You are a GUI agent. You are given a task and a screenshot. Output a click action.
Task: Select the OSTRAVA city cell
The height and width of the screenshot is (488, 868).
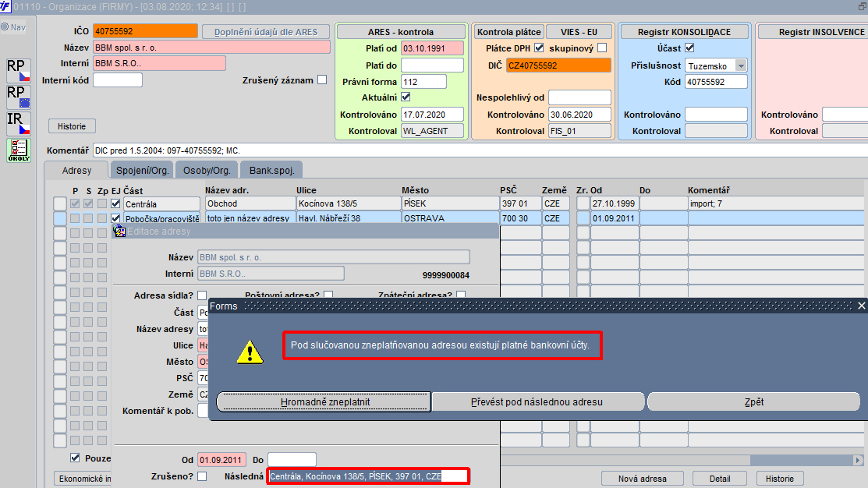tap(450, 218)
